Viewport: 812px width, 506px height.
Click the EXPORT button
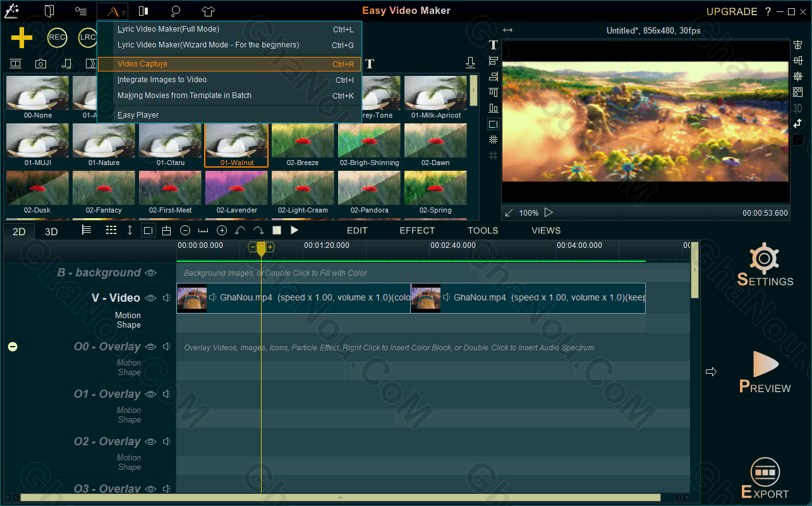[x=765, y=478]
